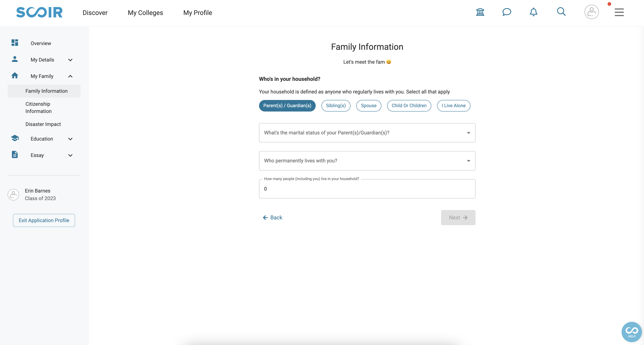Open the marital status dropdown
This screenshot has height=345, width=644.
point(367,133)
